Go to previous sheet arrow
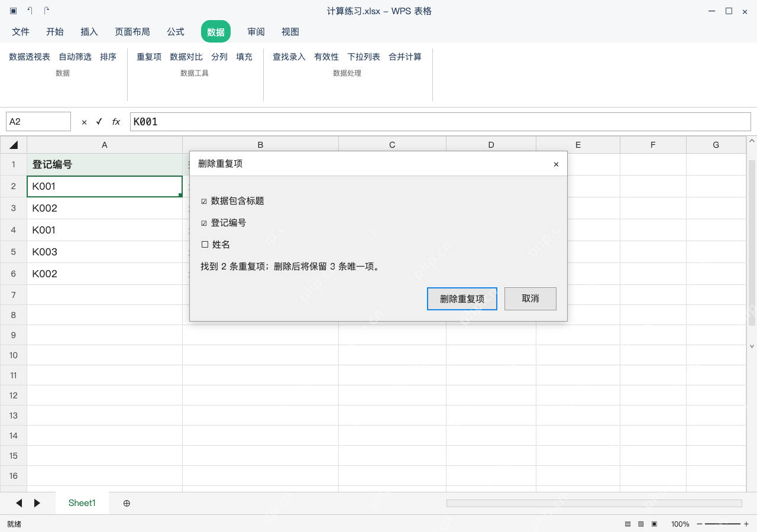 [x=19, y=503]
